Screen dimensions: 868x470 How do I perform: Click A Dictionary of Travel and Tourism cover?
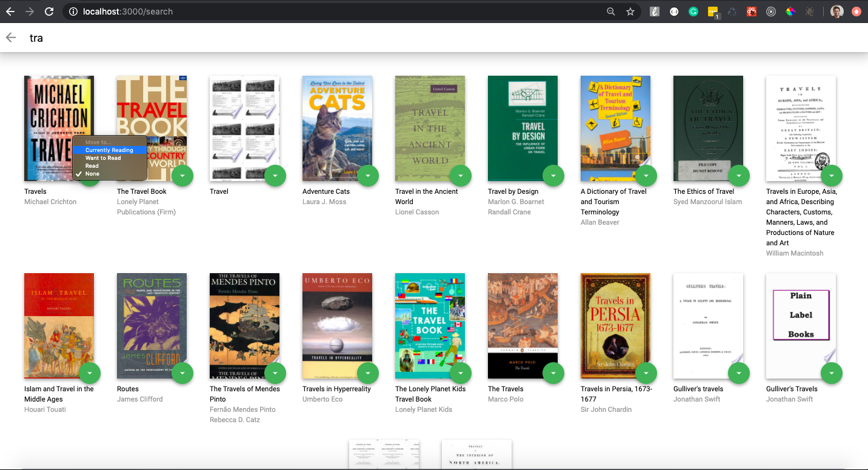(615, 128)
